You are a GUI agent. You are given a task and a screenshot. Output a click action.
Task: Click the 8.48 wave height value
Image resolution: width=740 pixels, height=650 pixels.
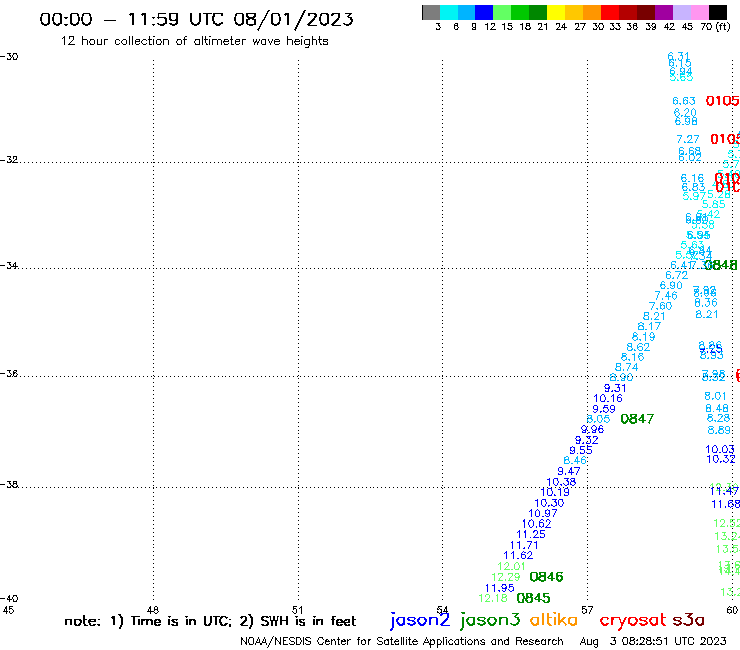coord(717,408)
